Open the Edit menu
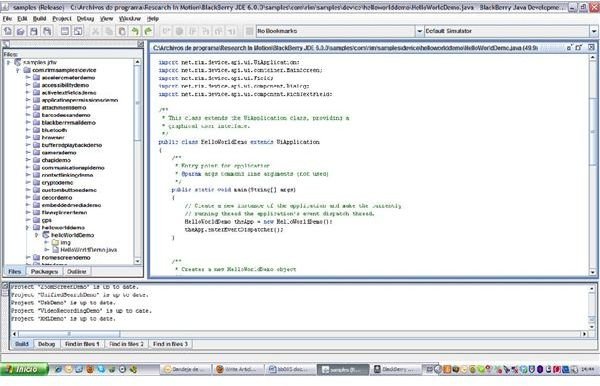Image resolution: width=600 pixels, height=386 pixels. click(x=22, y=18)
